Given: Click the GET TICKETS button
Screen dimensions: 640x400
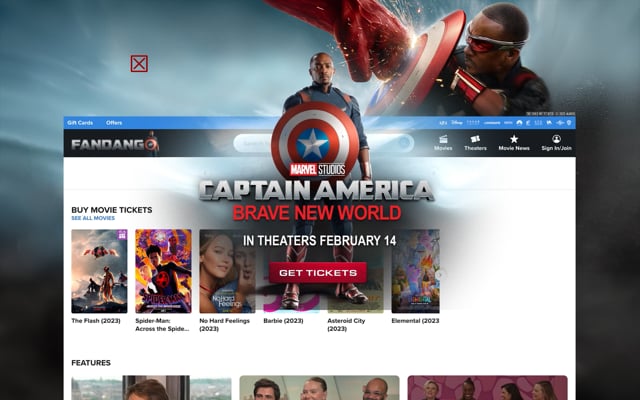Looking at the screenshot, I should 318,273.
